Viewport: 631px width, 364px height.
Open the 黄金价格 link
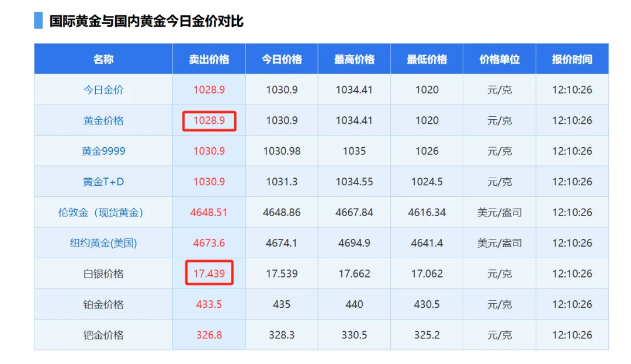point(103,120)
